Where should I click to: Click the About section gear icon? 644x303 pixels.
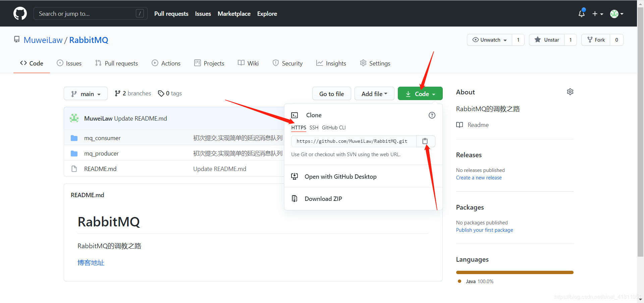pyautogui.click(x=570, y=91)
